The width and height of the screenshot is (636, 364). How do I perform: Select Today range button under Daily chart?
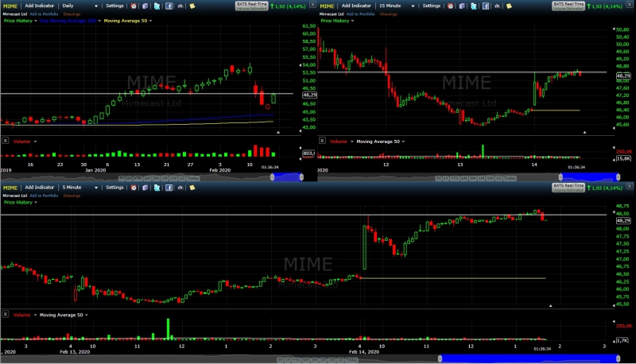pyautogui.click(x=193, y=178)
